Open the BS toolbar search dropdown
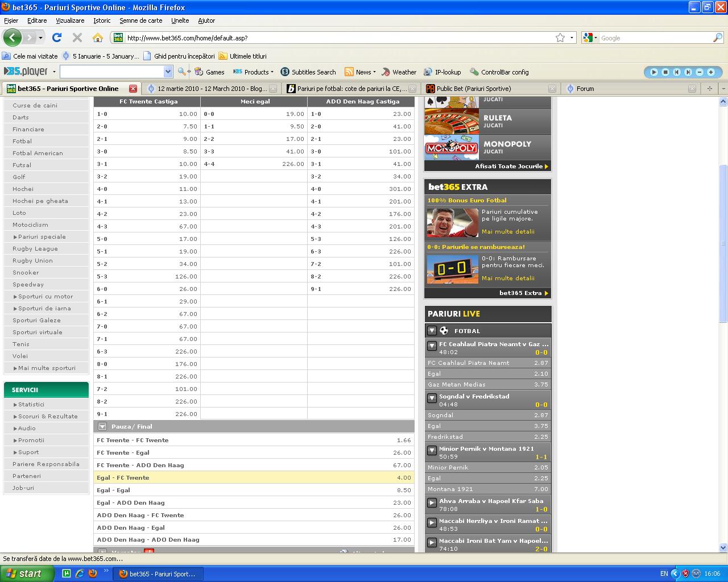Viewport: 728px width, 582px height. (168, 72)
